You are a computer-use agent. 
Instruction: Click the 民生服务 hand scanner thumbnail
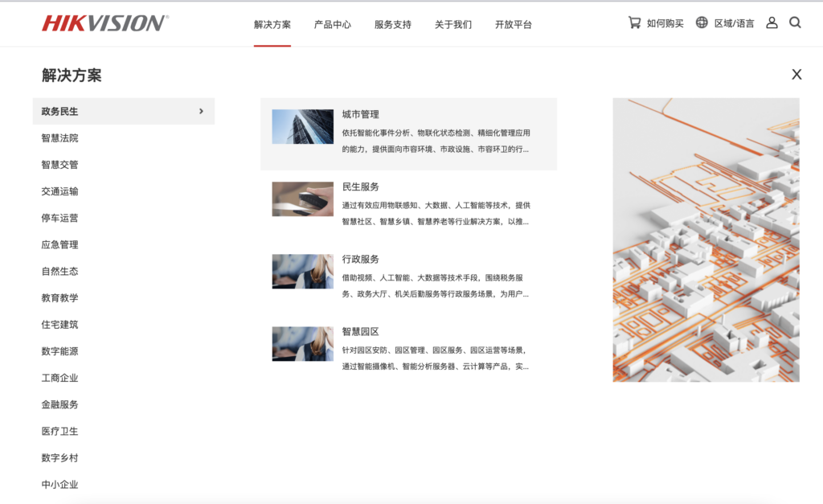point(303,199)
